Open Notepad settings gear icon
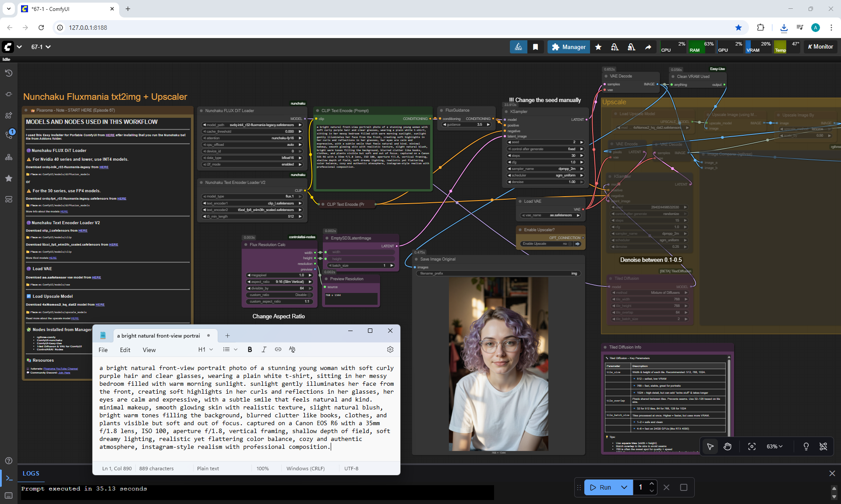 point(390,349)
